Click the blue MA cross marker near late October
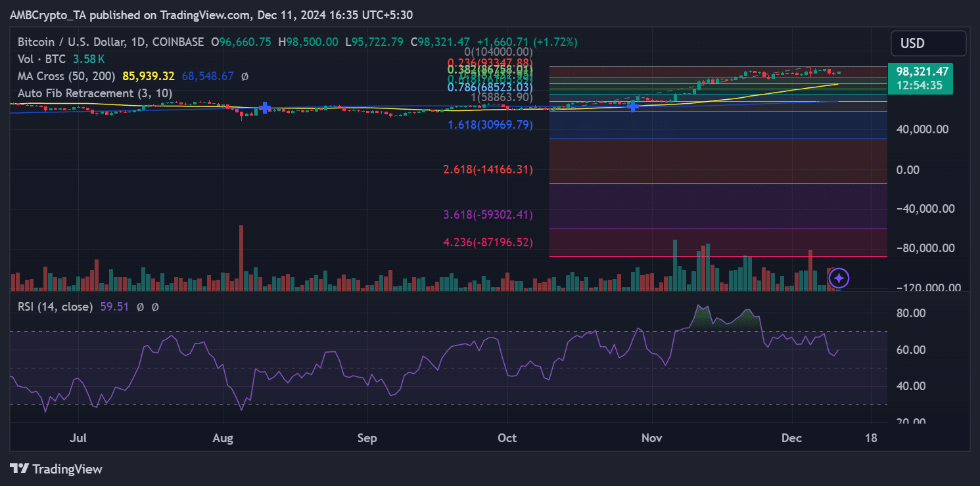Viewport: 980px width, 486px height. [x=633, y=106]
